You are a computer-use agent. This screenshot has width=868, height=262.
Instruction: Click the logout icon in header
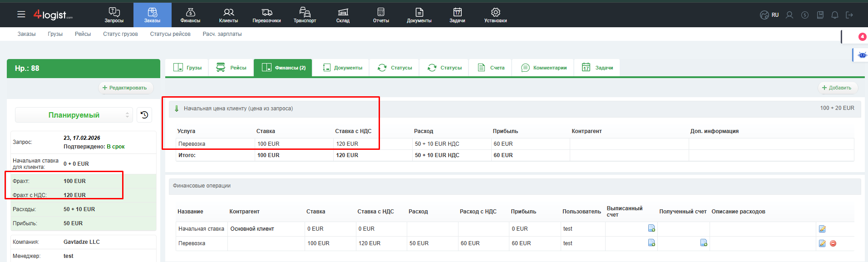tap(849, 15)
